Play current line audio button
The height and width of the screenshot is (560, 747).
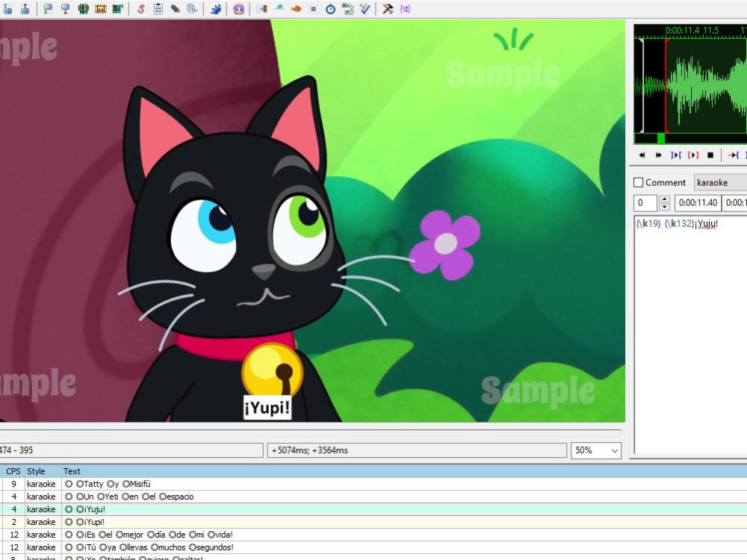pyautogui.click(x=693, y=155)
